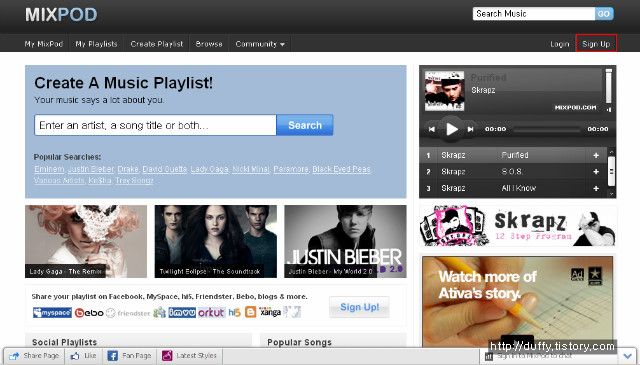Click the Ke$ha popular search link
Viewport: 640px width, 365px height.
100,180
